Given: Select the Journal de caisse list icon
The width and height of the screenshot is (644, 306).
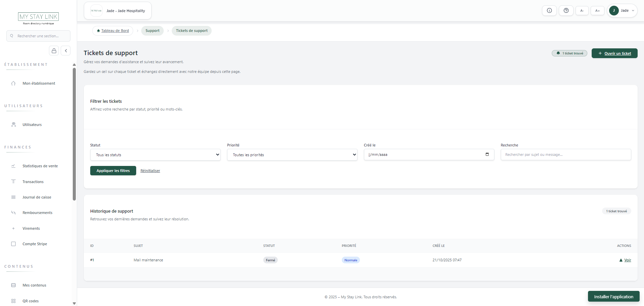Looking at the screenshot, I should coord(13,197).
